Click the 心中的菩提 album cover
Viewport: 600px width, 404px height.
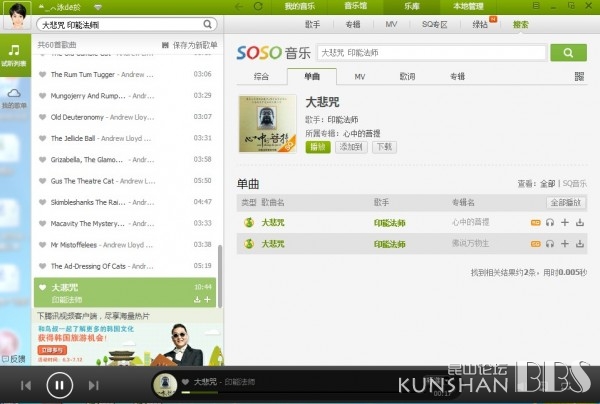[x=267, y=124]
